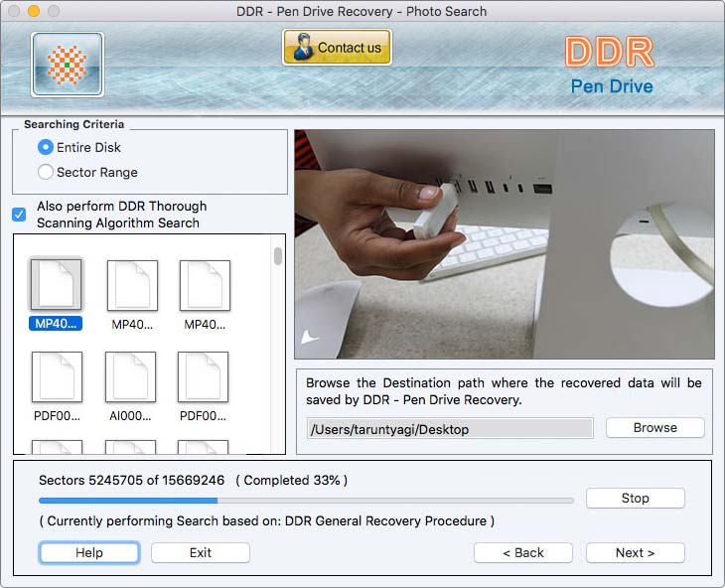725x588 pixels.
Task: Click the DDR Pen Drive logo
Action: coord(611,66)
